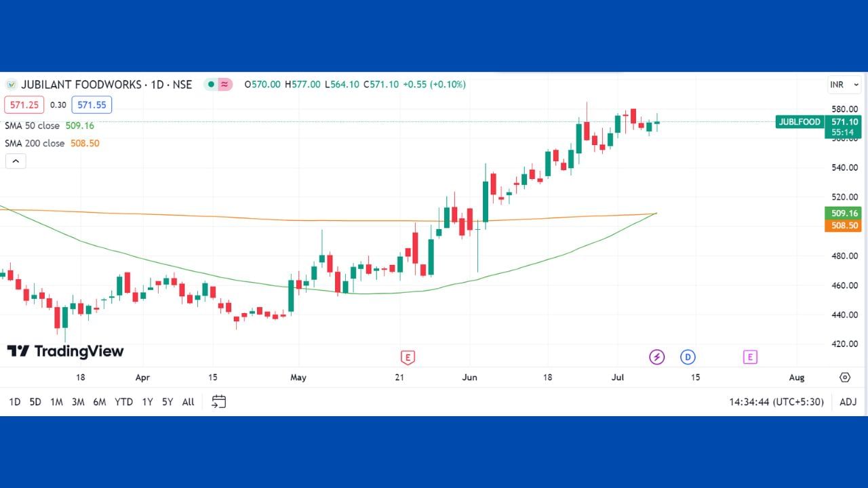Select the All time range

pos(189,402)
